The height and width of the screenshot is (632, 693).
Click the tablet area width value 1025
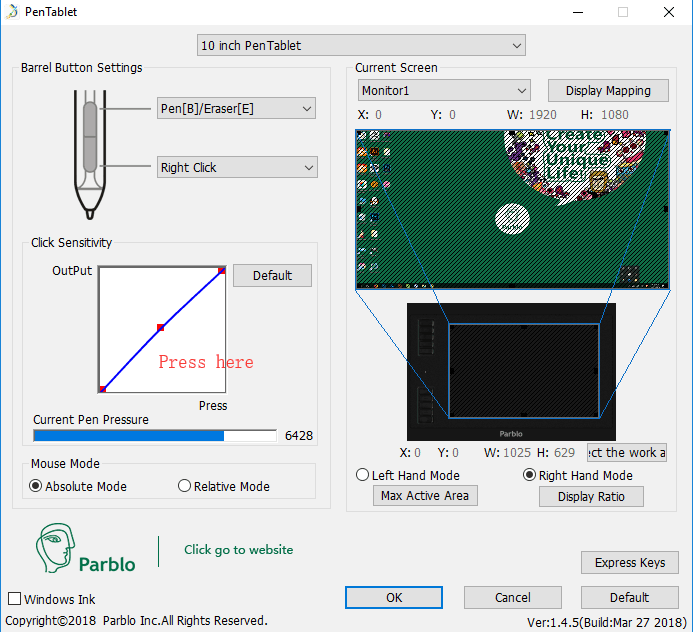[x=517, y=453]
